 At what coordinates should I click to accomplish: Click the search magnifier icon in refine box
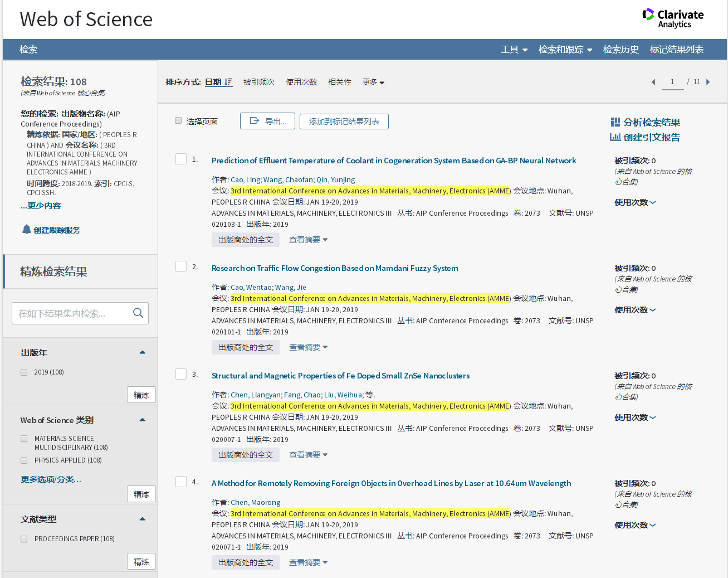[x=138, y=313]
